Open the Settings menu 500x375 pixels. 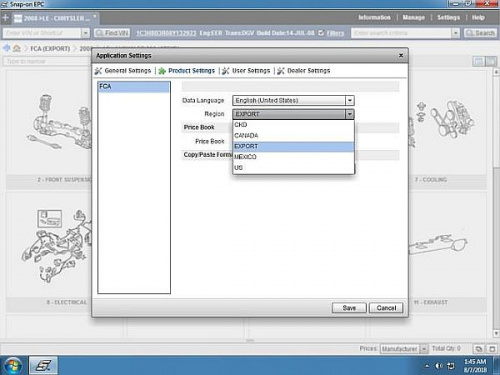pos(448,17)
